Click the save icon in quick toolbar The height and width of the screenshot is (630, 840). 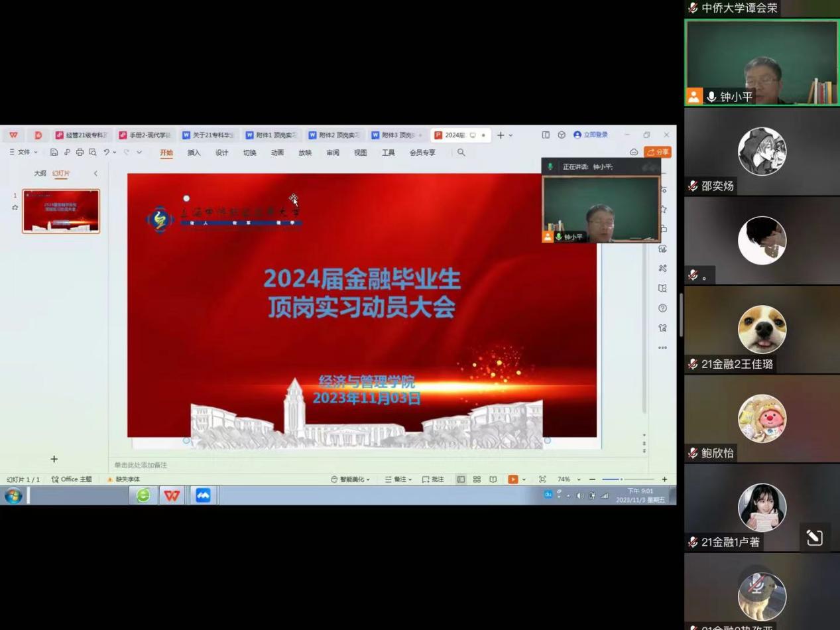click(x=54, y=153)
